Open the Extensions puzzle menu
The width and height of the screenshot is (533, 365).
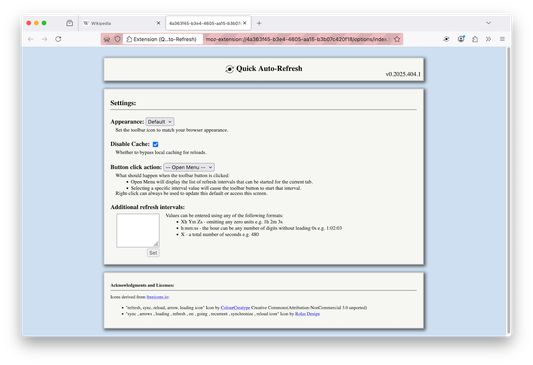click(x=475, y=39)
